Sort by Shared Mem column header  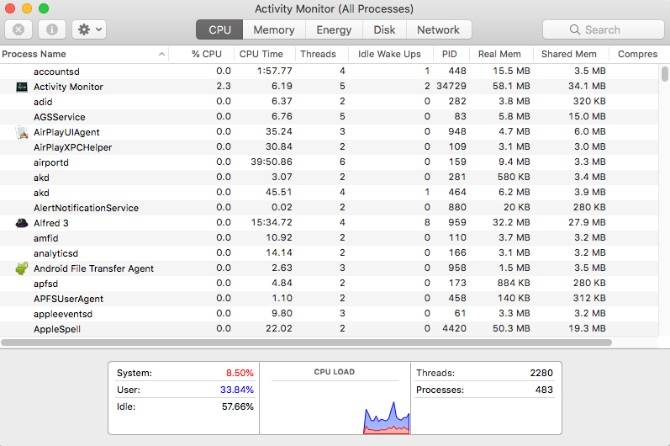[569, 54]
